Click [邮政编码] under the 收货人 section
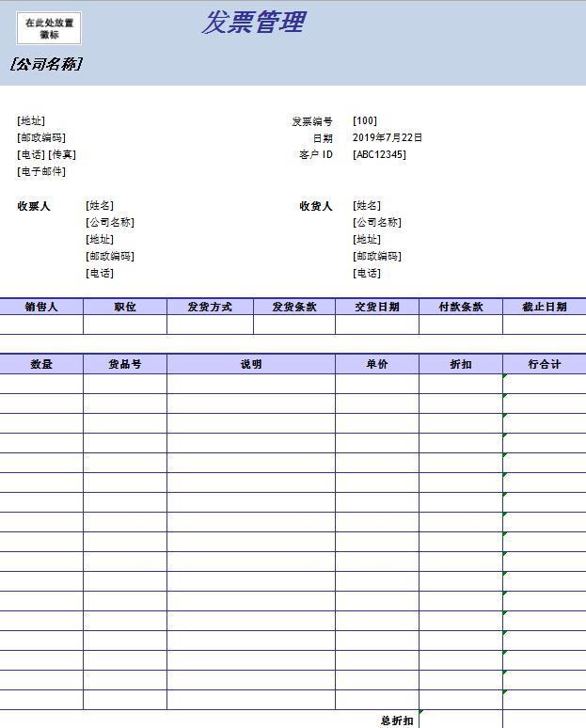The image size is (586, 728). (x=377, y=256)
